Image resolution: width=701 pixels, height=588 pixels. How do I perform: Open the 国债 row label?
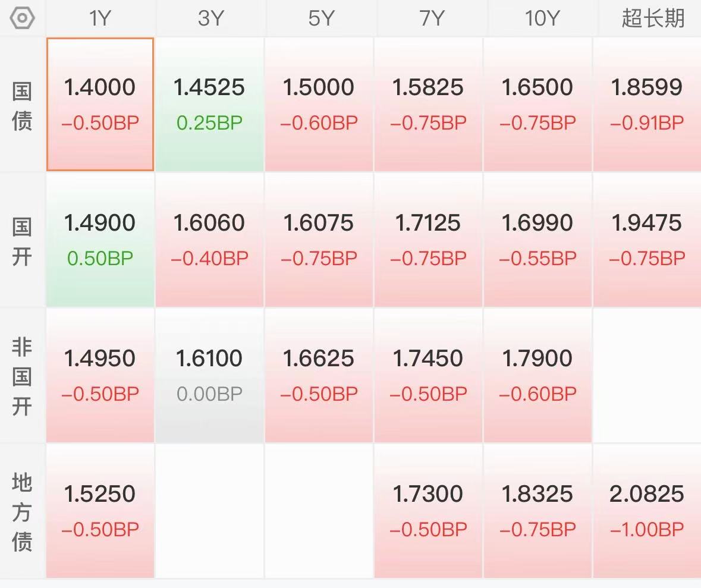pyautogui.click(x=22, y=106)
